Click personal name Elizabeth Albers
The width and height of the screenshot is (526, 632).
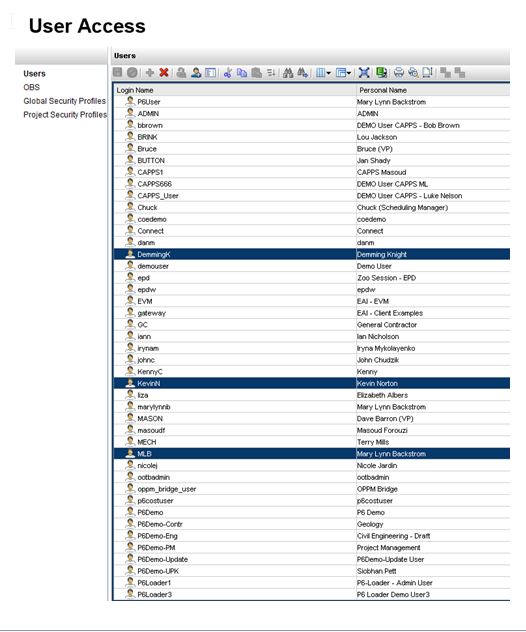pyautogui.click(x=382, y=395)
